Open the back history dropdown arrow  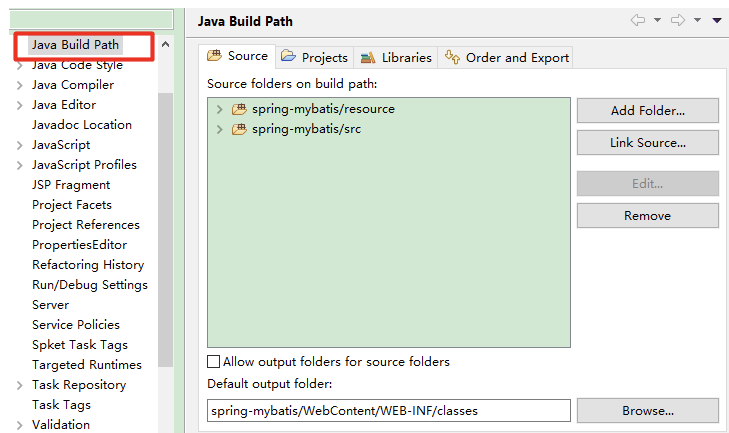click(x=657, y=20)
